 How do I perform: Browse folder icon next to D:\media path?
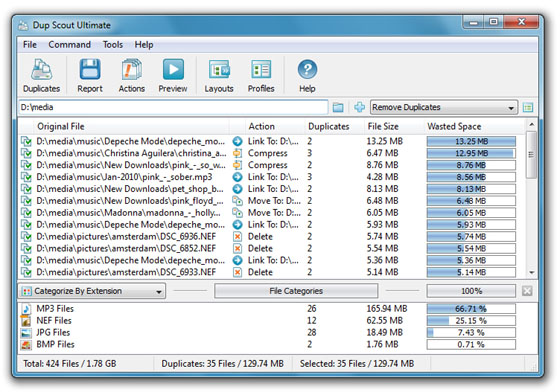[x=338, y=107]
